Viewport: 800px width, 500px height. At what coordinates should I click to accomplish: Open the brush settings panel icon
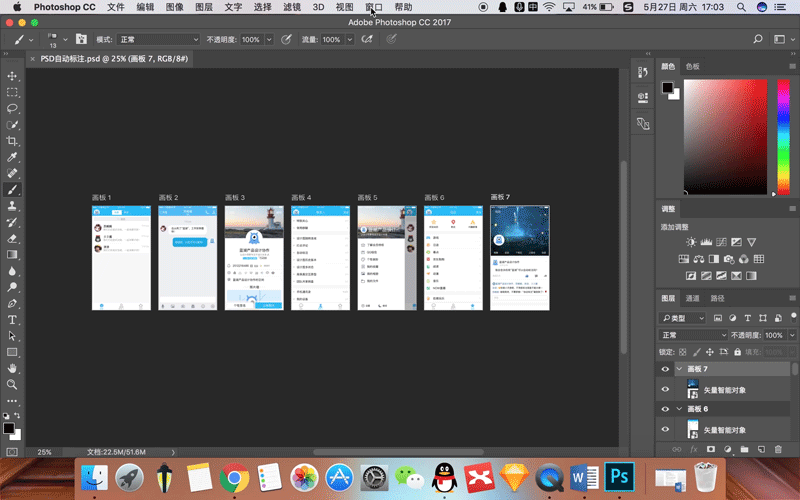click(x=81, y=39)
